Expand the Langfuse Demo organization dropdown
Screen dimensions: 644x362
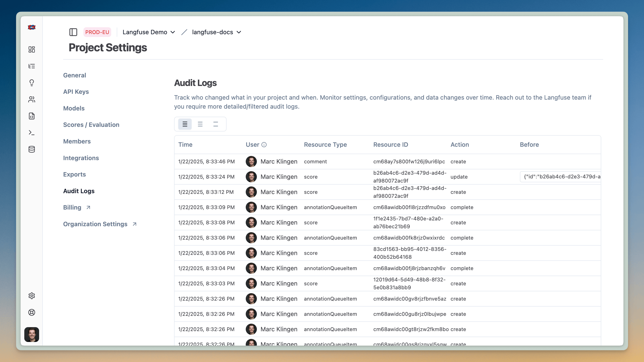click(x=148, y=32)
